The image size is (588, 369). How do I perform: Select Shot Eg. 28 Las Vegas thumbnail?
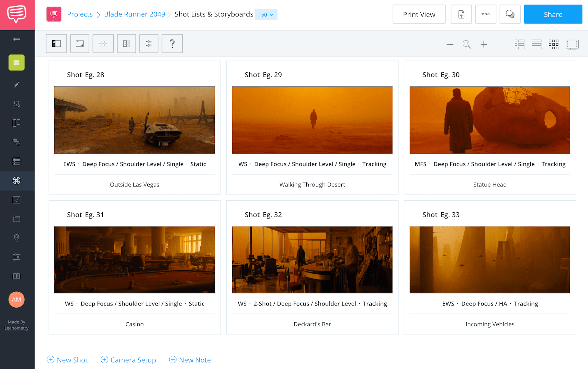[134, 120]
